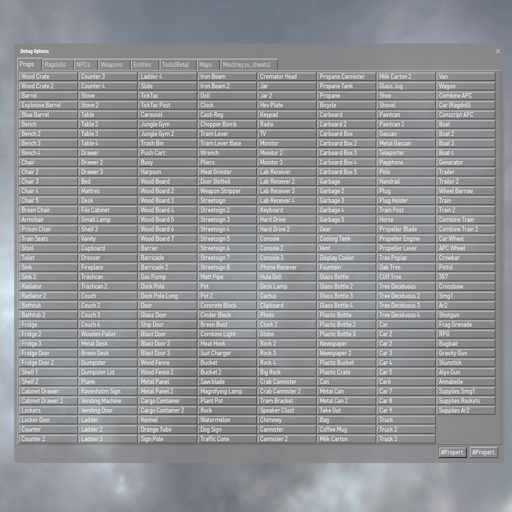
Task: Click the Payphone button
Action: pos(406,163)
